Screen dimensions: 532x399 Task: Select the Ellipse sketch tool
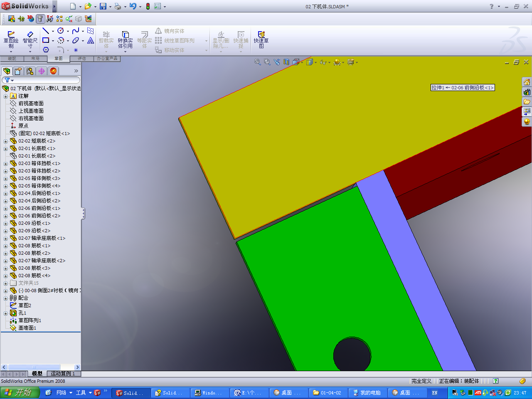pos(76,40)
